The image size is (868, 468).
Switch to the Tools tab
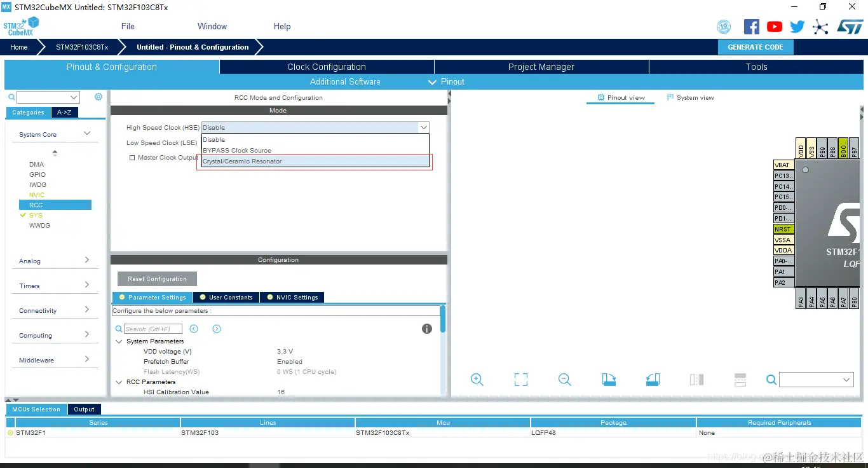pyautogui.click(x=756, y=67)
